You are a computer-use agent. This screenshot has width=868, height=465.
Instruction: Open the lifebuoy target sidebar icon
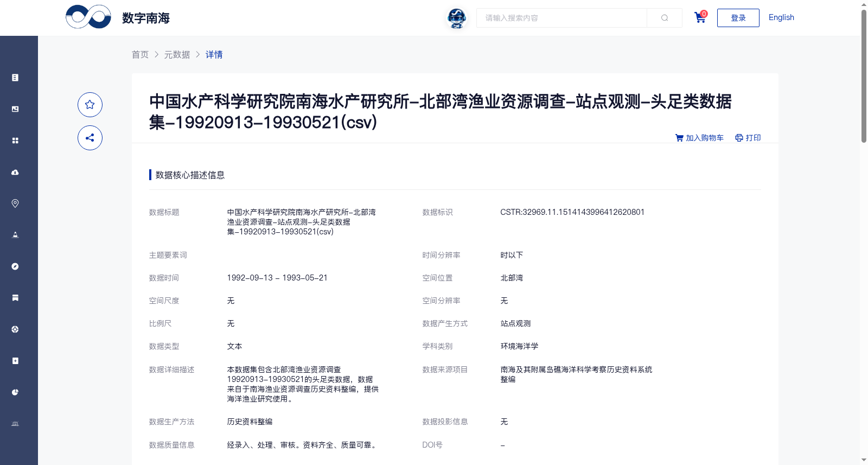(15, 329)
